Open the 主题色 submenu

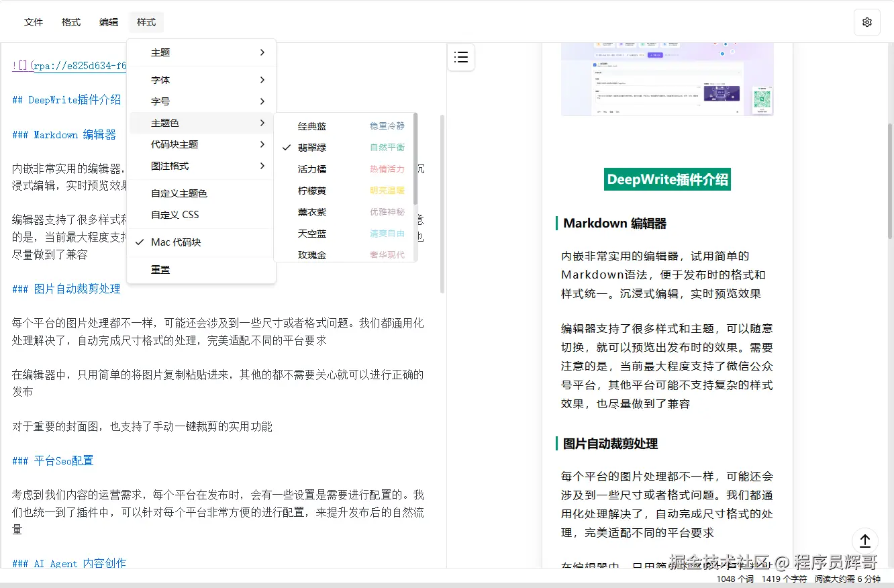point(201,123)
